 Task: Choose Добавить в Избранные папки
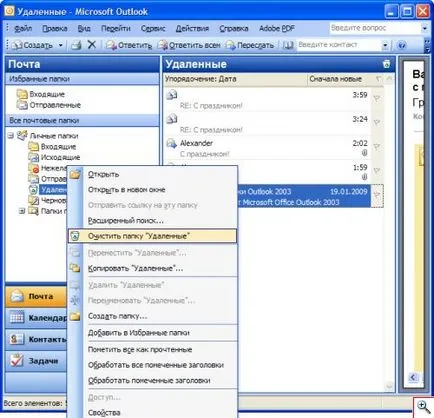tap(152, 333)
